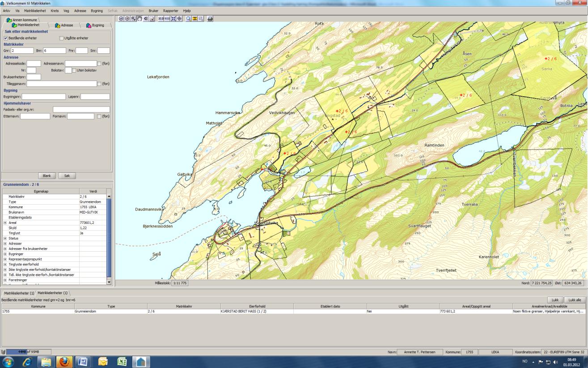
Task: Click the Blank button
Action: click(47, 176)
